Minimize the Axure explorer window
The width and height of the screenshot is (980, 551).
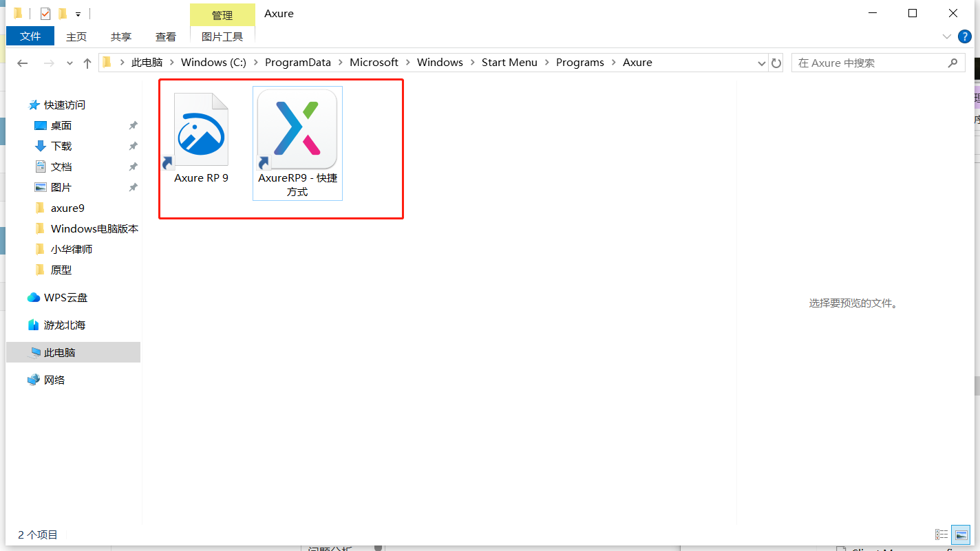[x=873, y=13]
